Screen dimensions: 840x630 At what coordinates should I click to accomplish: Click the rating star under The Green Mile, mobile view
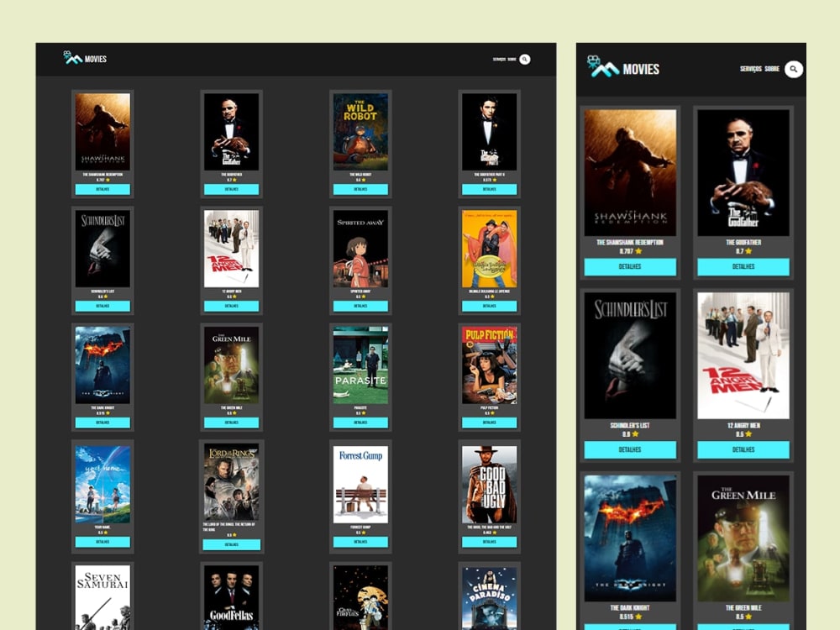coord(748,617)
